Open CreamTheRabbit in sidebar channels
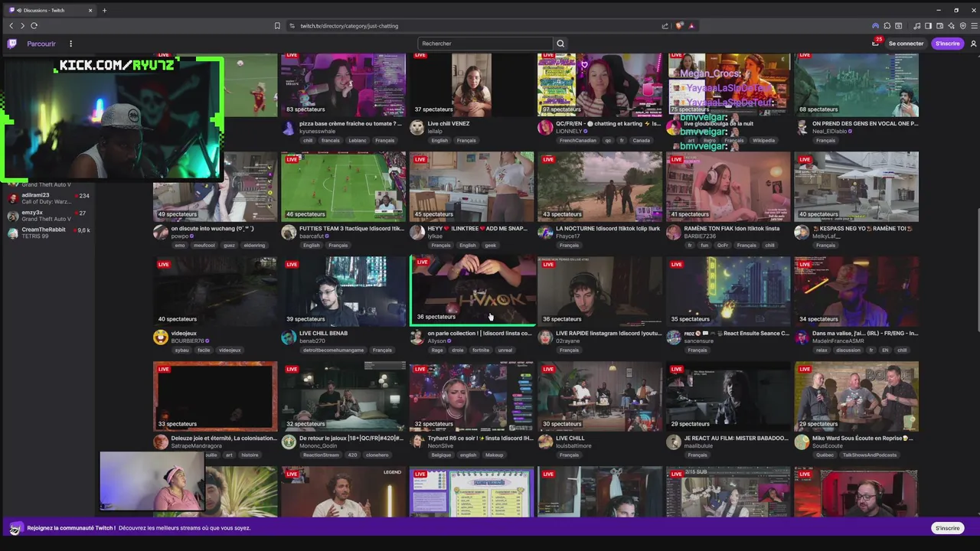This screenshot has width=980, height=551. [x=49, y=233]
